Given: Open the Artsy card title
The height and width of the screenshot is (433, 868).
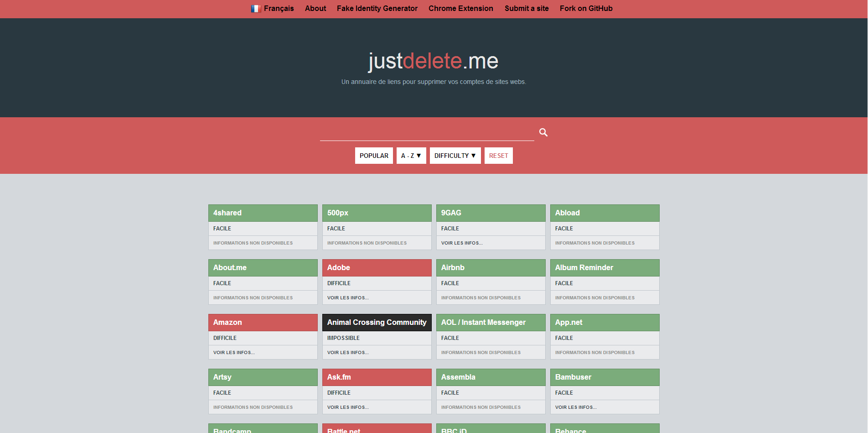Looking at the screenshot, I should [x=263, y=377].
